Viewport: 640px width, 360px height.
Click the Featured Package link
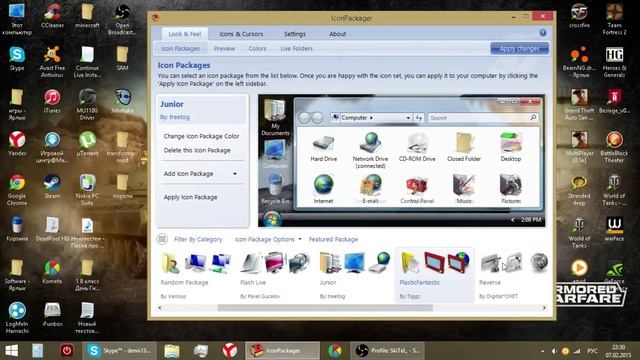(333, 240)
